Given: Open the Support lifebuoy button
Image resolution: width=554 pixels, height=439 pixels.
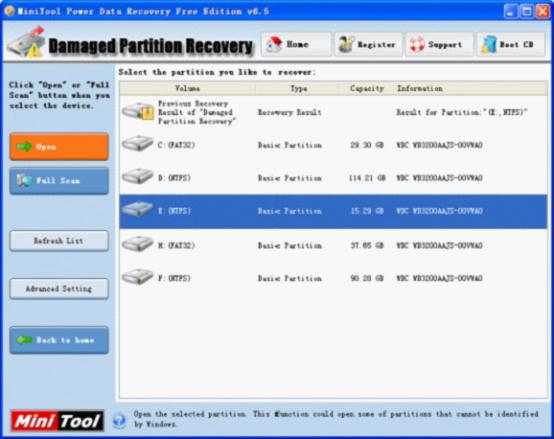Looking at the screenshot, I should pyautogui.click(x=440, y=45).
